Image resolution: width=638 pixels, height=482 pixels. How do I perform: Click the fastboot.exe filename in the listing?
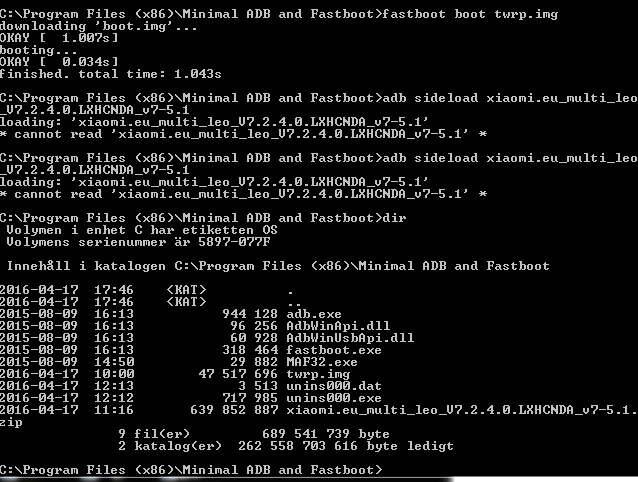[334, 350]
